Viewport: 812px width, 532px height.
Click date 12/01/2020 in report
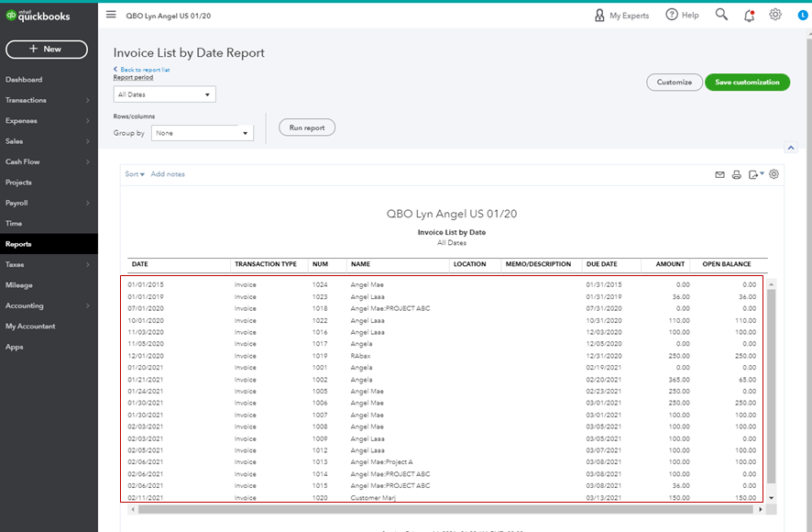146,356
